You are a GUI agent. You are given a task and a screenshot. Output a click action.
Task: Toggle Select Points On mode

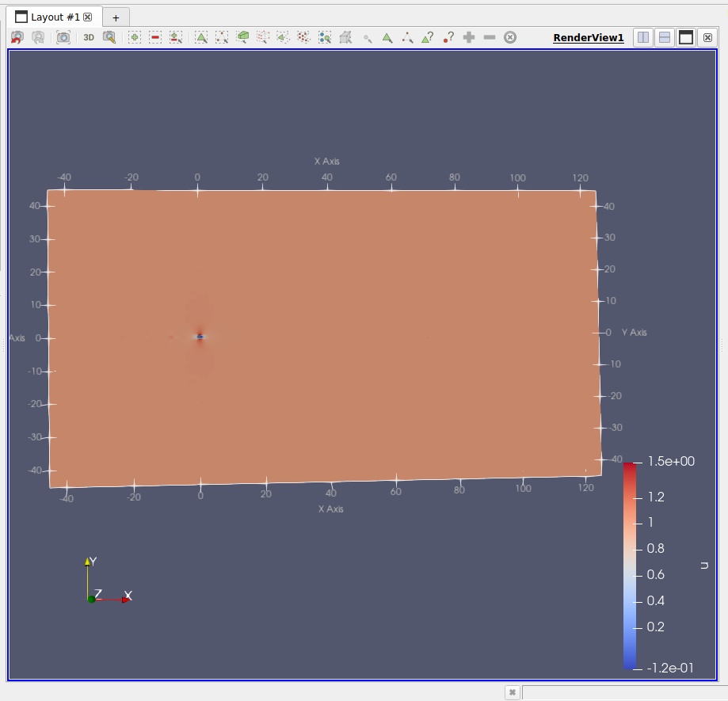coord(220,36)
